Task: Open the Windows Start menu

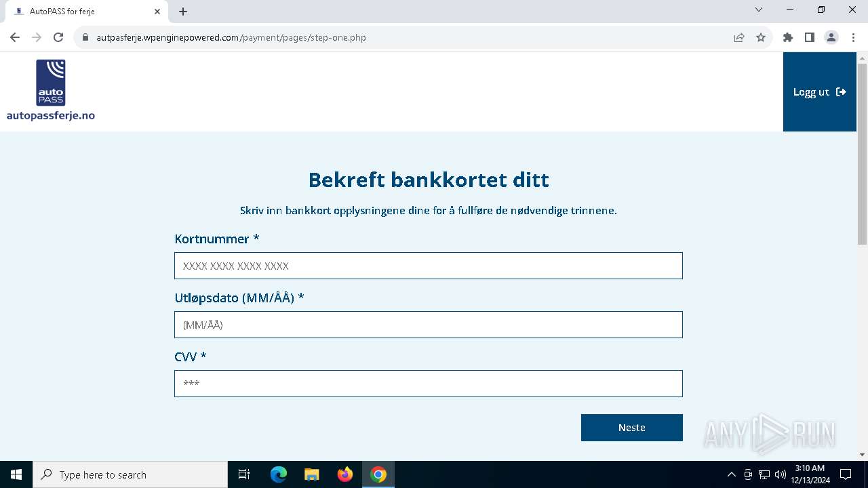Action: [x=16, y=474]
